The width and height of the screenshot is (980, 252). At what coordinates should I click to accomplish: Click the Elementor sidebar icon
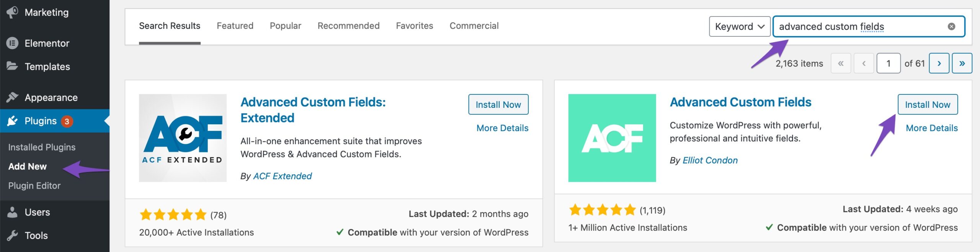[x=12, y=43]
